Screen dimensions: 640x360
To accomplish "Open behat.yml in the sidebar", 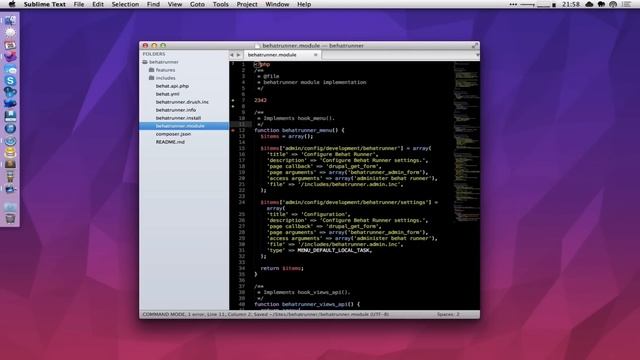I will point(167,94).
